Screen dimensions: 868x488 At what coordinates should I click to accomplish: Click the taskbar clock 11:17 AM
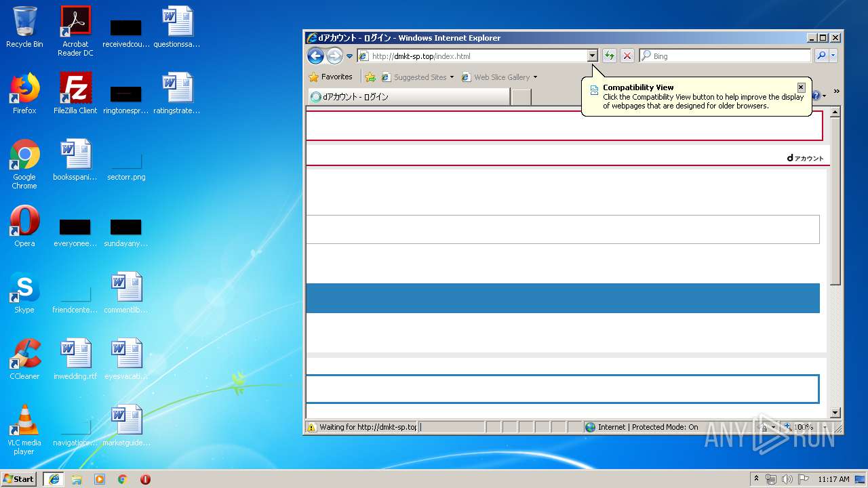833,479
